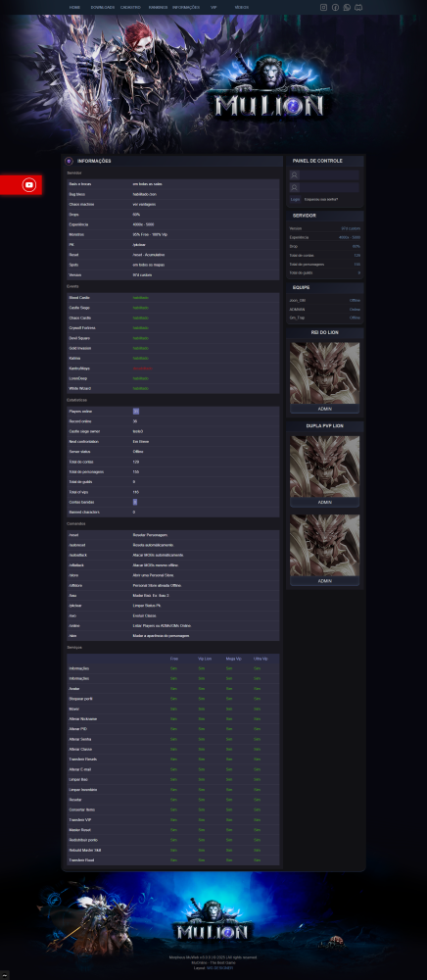The height and width of the screenshot is (980, 427).
Task: Click the Total of vips row
Action: tap(173, 493)
